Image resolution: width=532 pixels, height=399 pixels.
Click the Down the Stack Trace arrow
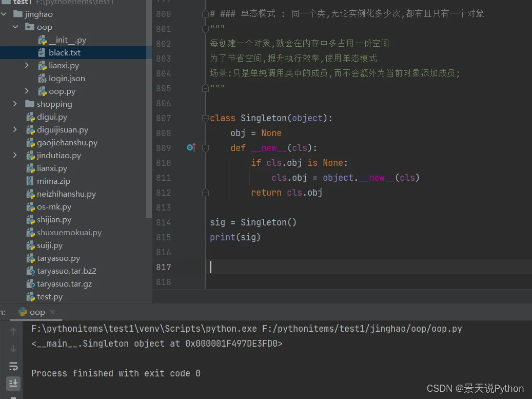[14, 349]
